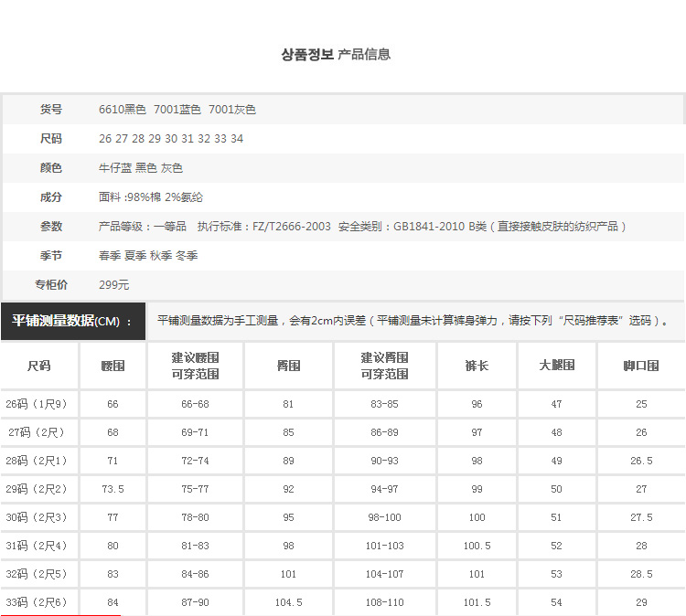
Task: Click the 专柜价 row label
Action: [51, 285]
